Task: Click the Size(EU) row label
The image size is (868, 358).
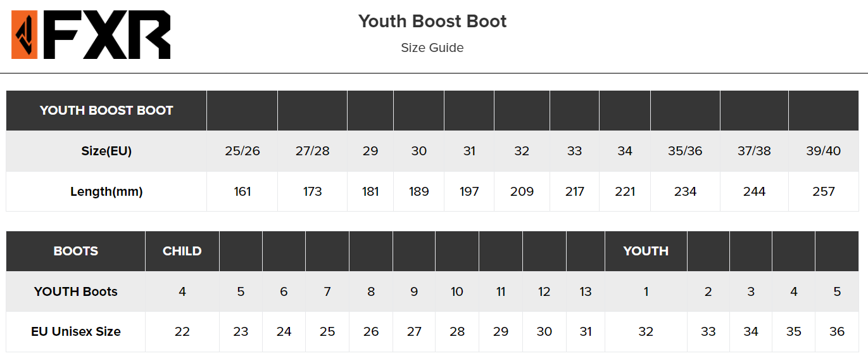Action: coord(106,151)
